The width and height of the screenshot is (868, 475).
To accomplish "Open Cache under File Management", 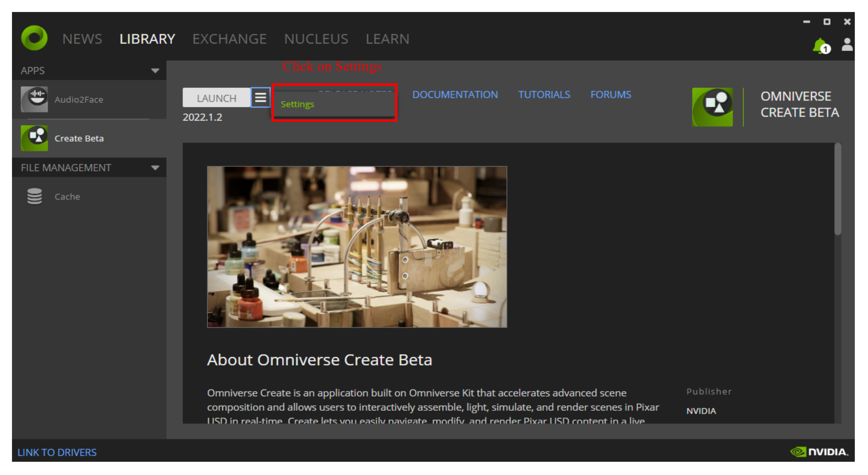I will click(67, 196).
